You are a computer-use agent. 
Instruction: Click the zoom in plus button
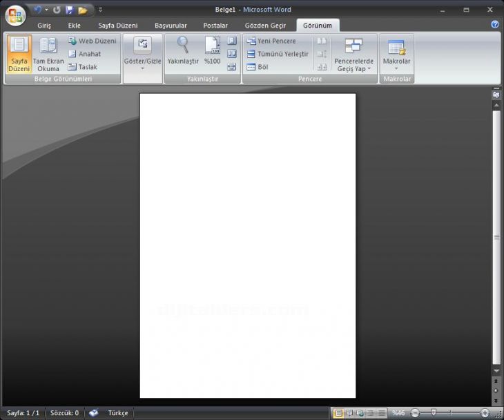point(485,413)
